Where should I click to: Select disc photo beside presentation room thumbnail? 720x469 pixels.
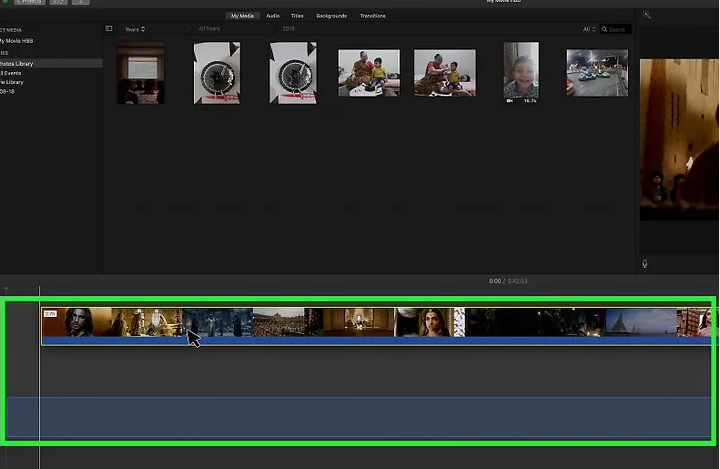[217, 73]
